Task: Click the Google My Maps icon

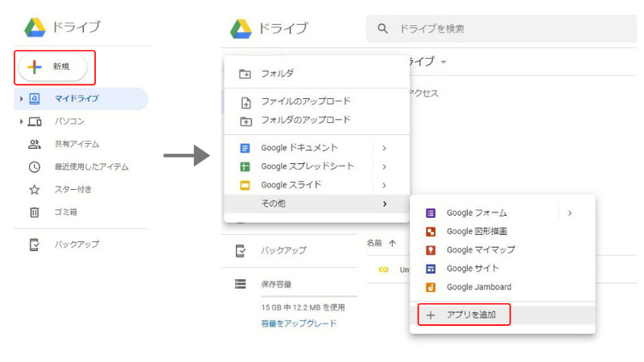Action: (431, 250)
